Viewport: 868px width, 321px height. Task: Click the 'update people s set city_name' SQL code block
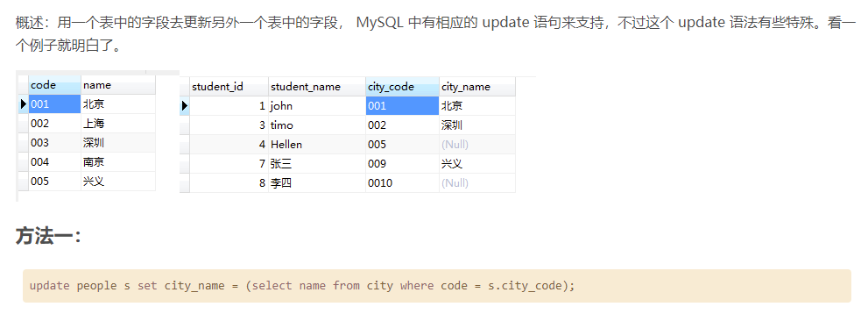pyautogui.click(x=437, y=286)
